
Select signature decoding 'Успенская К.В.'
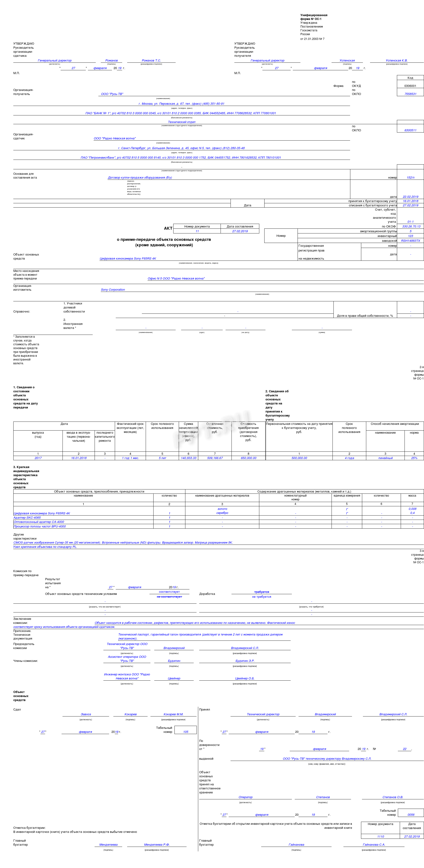click(396, 61)
